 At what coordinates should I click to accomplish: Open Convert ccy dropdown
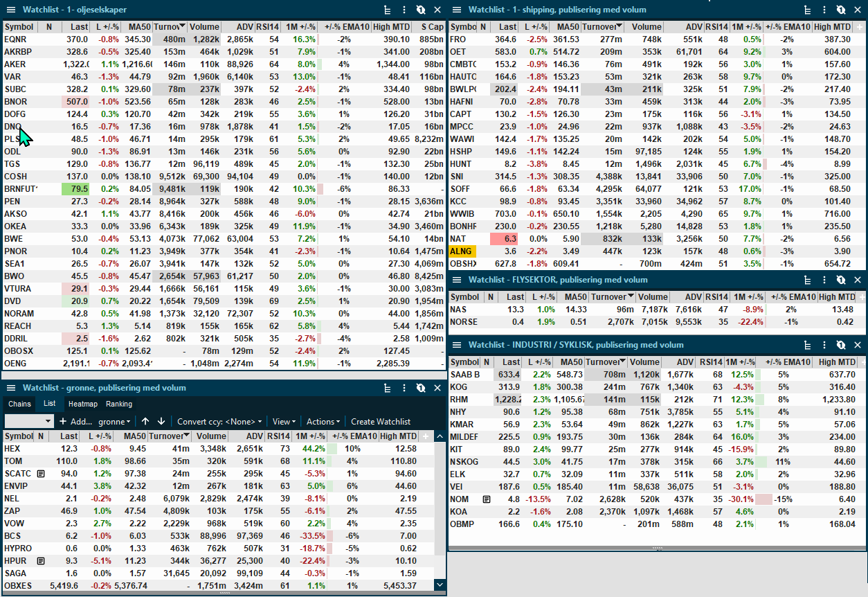(219, 422)
